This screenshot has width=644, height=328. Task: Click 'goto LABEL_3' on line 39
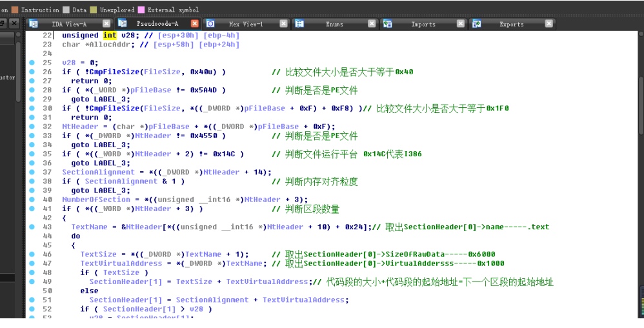101,190
